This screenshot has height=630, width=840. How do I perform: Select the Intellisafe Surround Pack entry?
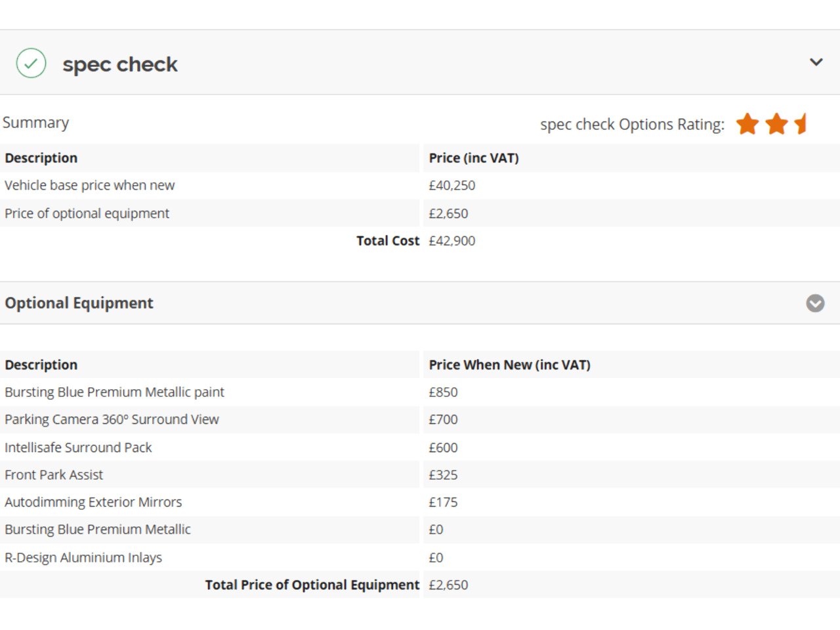78,448
